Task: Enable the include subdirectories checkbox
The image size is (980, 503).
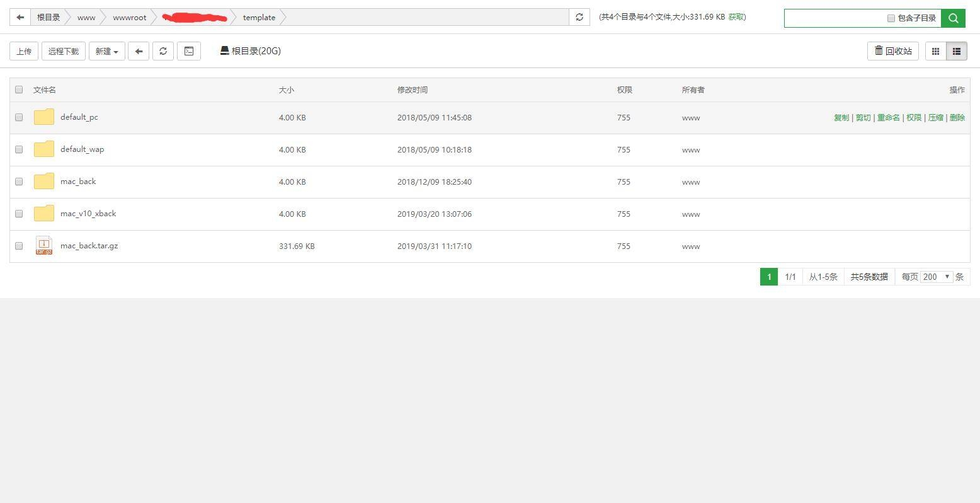Action: tap(891, 18)
